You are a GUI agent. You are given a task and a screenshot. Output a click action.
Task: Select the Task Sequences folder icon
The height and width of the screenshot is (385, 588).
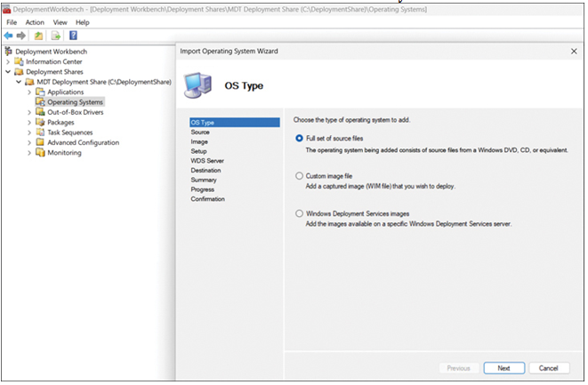[40, 132]
